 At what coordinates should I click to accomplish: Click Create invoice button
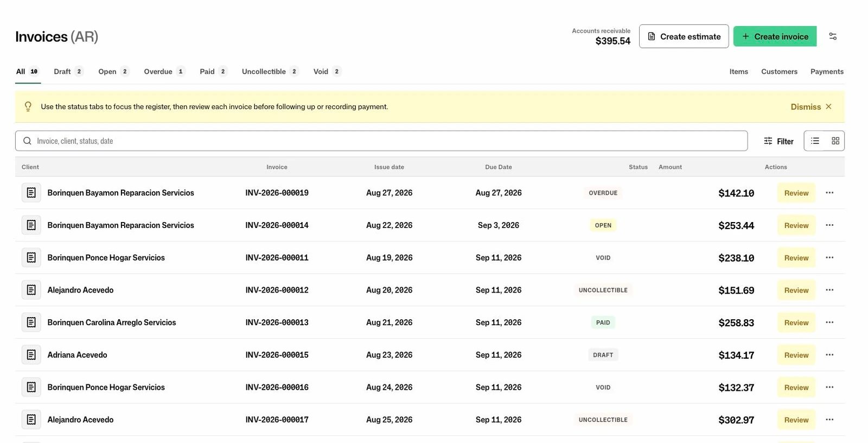click(x=775, y=36)
